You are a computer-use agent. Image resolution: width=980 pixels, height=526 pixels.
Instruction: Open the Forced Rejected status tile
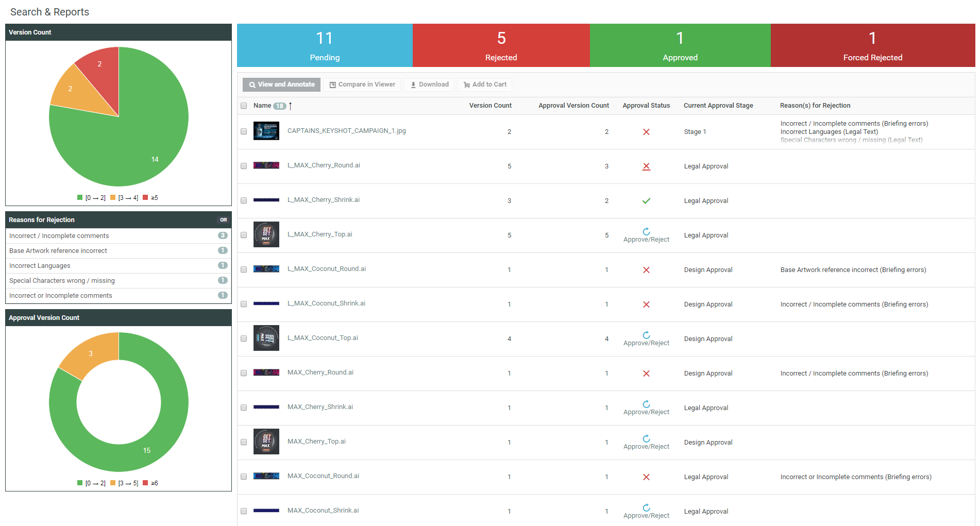click(872, 45)
